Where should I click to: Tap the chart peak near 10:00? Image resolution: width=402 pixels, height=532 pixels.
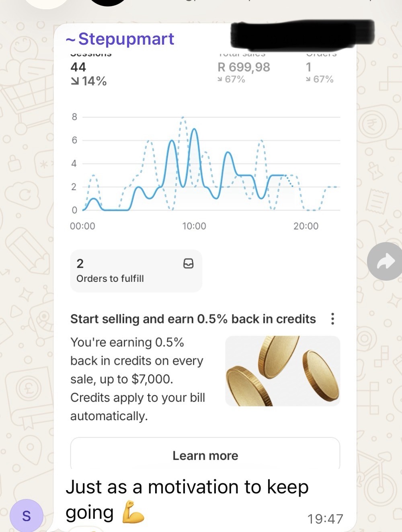click(x=195, y=130)
